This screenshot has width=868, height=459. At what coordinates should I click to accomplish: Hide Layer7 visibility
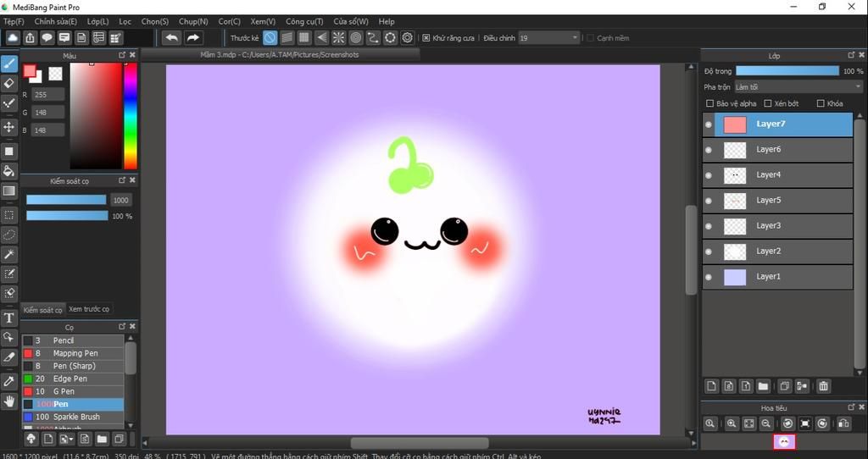pyautogui.click(x=709, y=124)
